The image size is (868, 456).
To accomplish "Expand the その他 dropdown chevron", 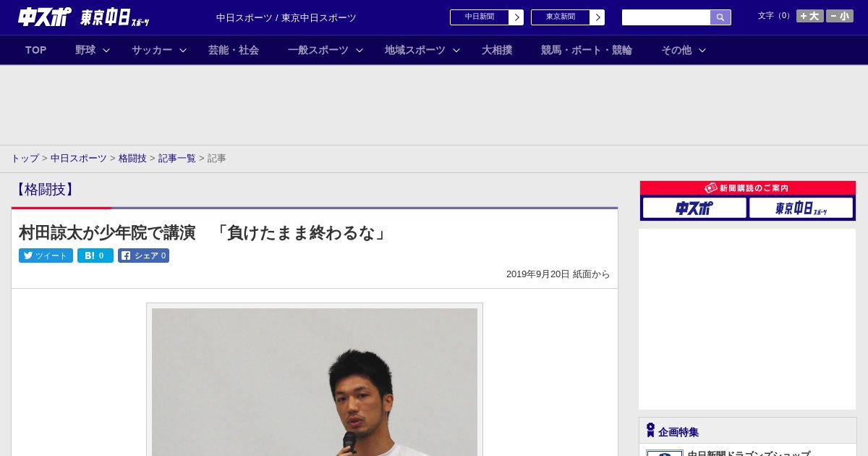I will [x=702, y=50].
